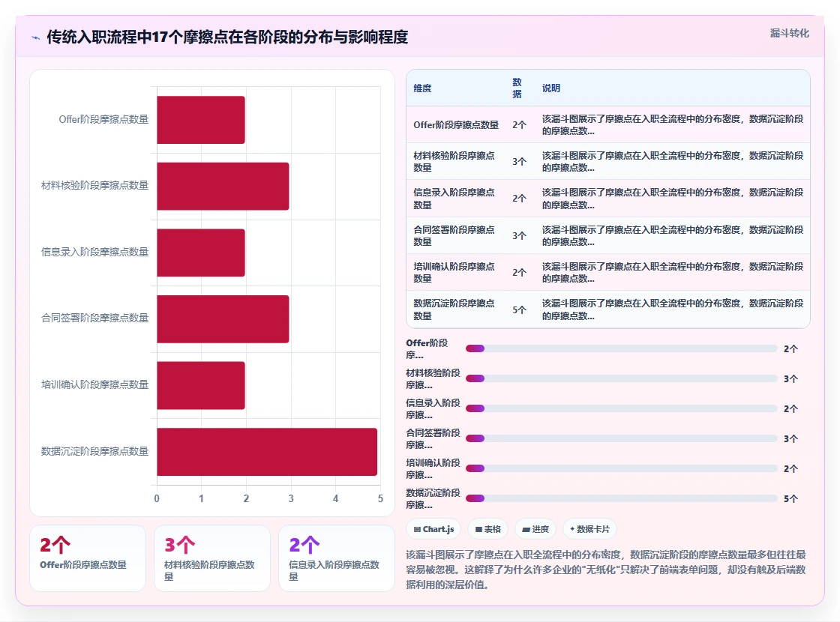Click the summary paragraph starting 该漏斗图展示了
The image size is (840, 622).
click(x=606, y=570)
